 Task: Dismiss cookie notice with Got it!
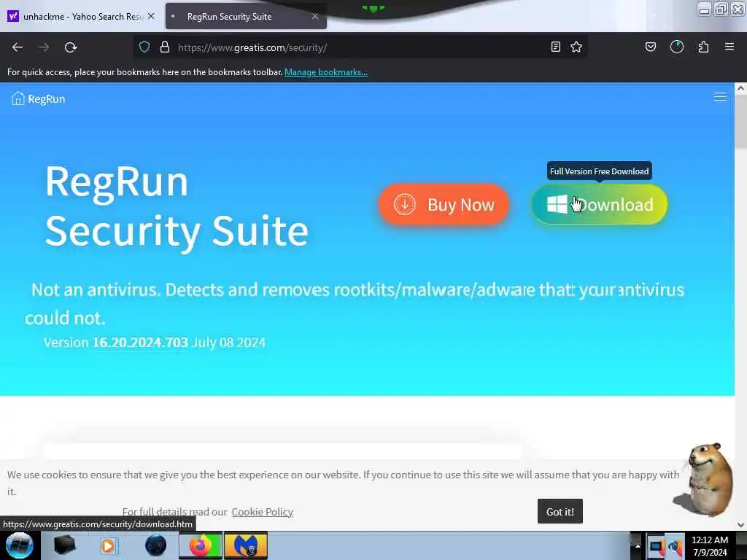(x=560, y=511)
